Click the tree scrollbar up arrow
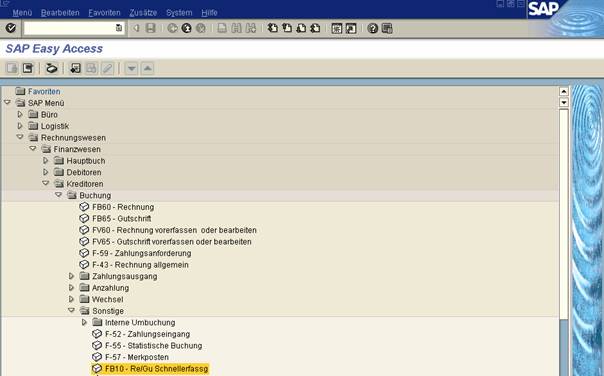 click(564, 91)
